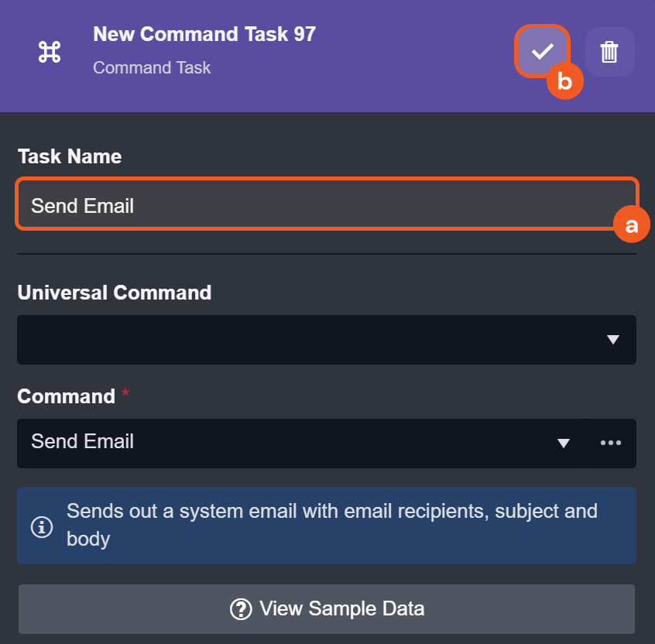Open the three-dot menu beside Command

[x=611, y=443]
